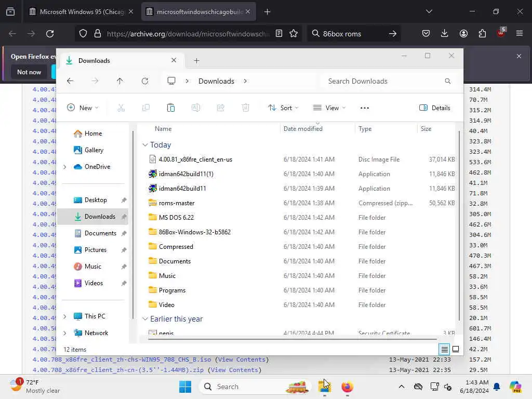
Task: Open the New dropdown menu
Action: point(83,108)
